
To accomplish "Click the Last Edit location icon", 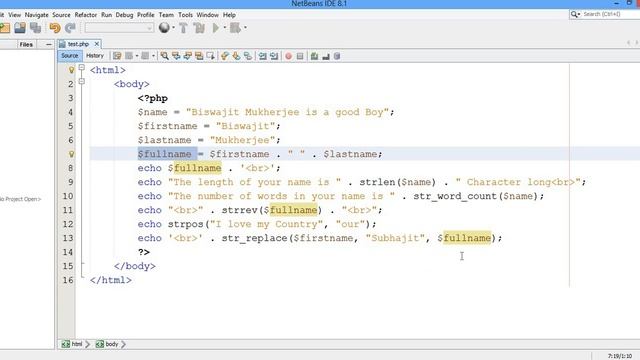I will [117, 56].
